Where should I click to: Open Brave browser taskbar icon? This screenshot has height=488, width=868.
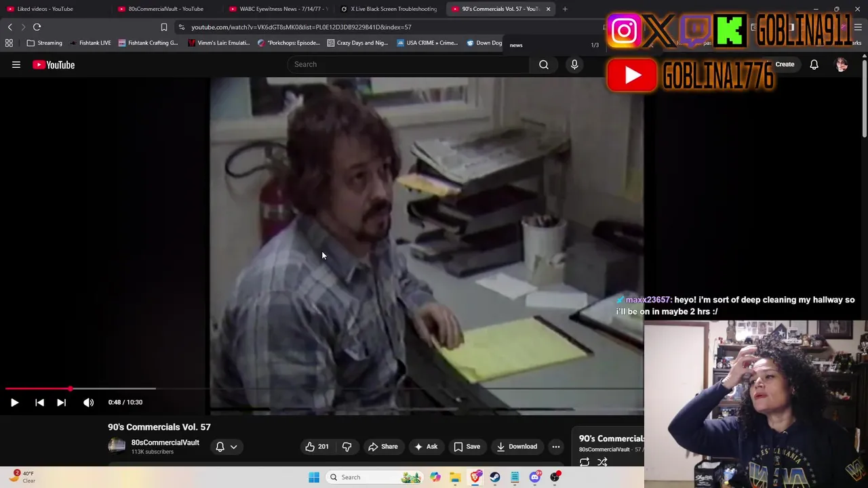click(475, 477)
